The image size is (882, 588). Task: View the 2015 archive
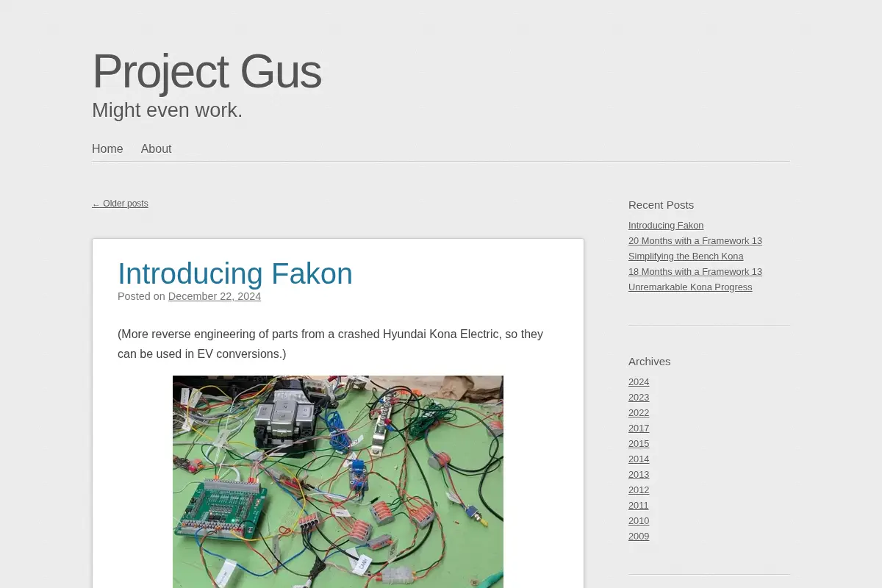(639, 443)
